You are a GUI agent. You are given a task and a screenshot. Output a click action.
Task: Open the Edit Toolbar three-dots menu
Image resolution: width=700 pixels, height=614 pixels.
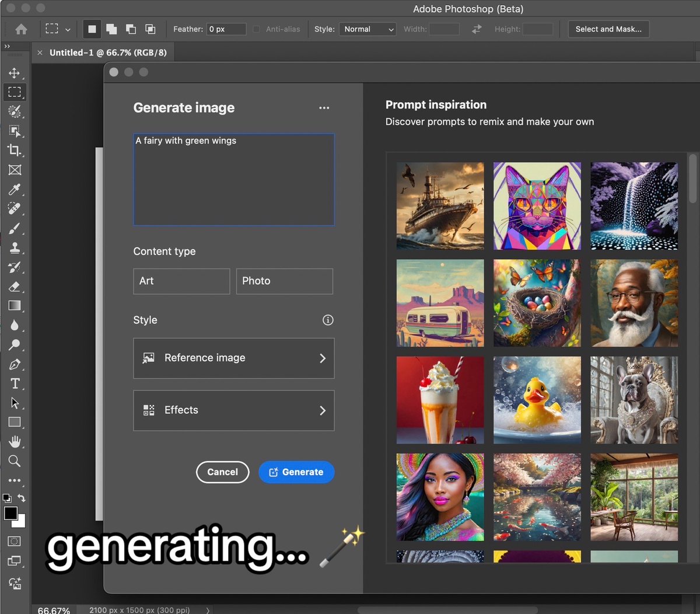(x=15, y=480)
